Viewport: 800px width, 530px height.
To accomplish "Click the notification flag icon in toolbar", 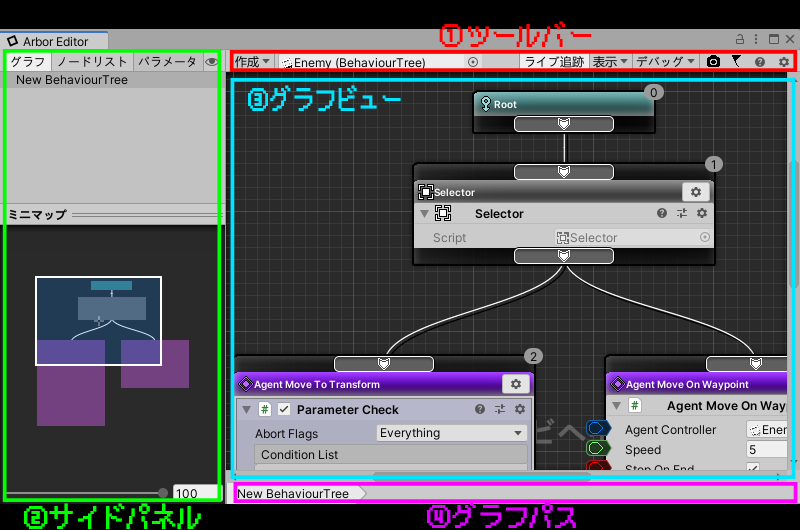I will click(737, 62).
